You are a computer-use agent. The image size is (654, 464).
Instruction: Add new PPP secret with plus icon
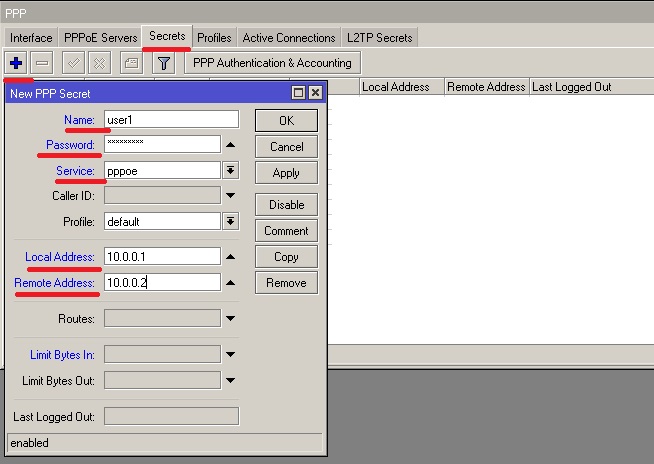tap(16, 63)
